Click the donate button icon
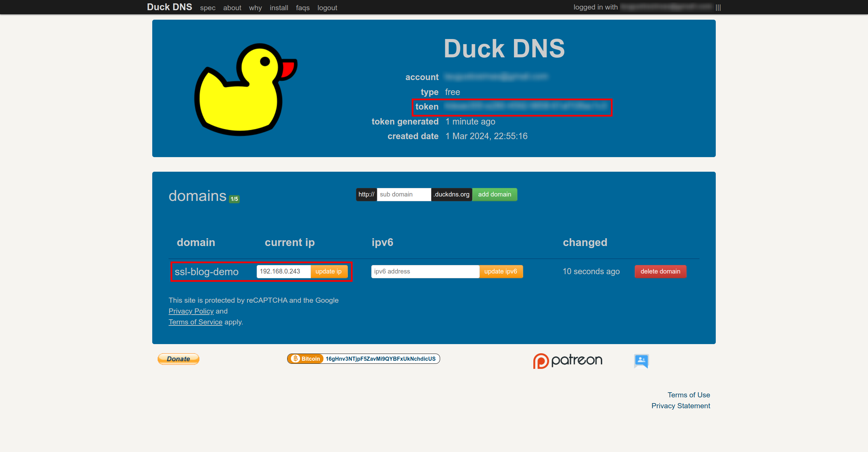The width and height of the screenshot is (868, 452). coord(178,359)
